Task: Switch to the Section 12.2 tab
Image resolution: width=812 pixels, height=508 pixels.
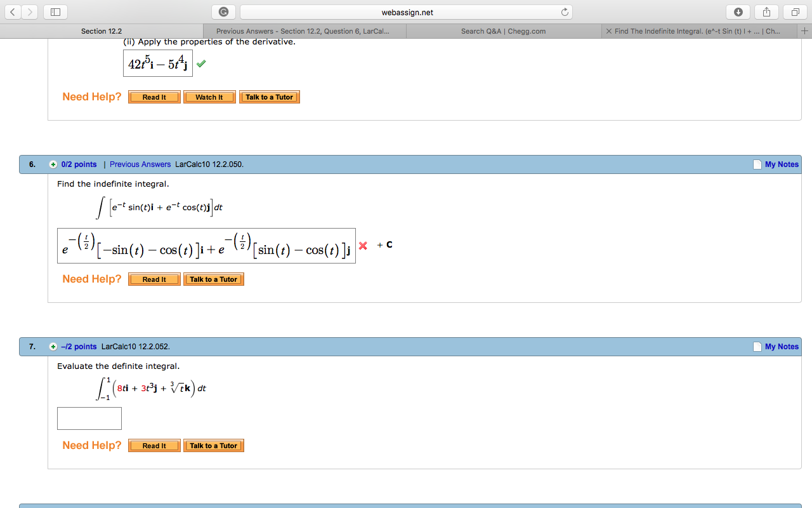Action: 101,30
